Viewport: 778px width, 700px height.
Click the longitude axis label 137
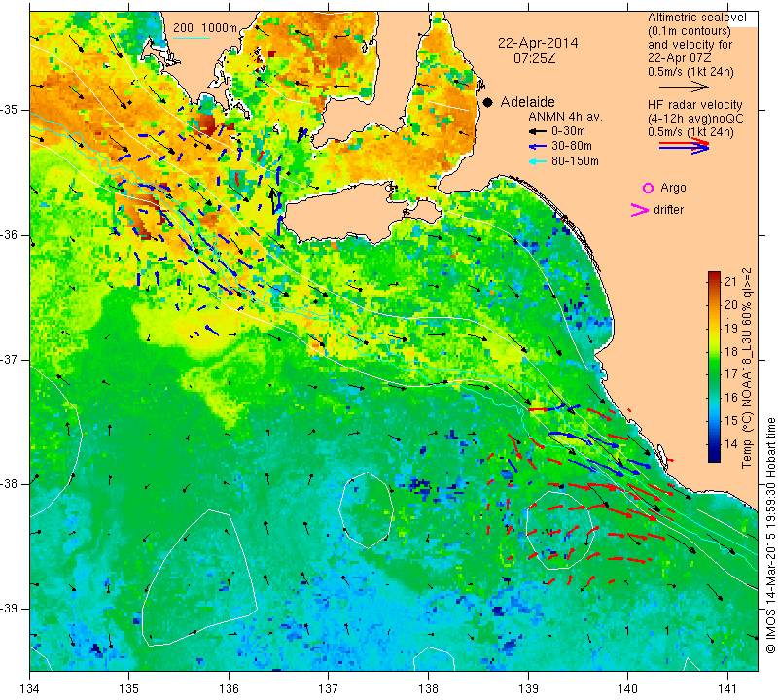[329, 689]
